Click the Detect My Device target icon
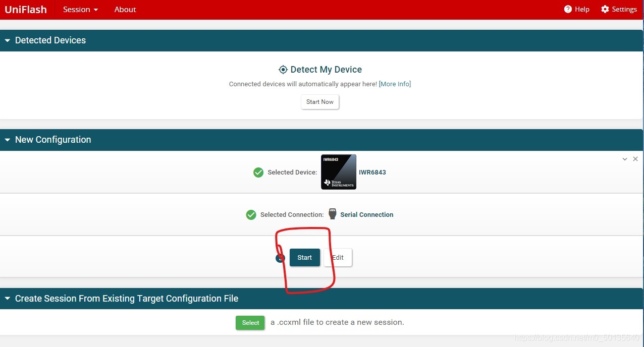This screenshot has width=644, height=347. (283, 70)
